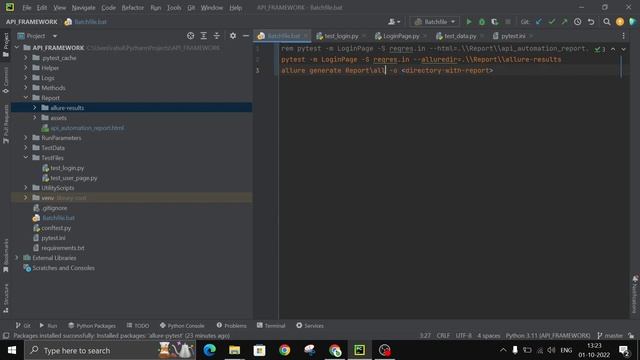Viewport: 640px width, 360px height.
Task: Expand the allure-results folder
Action: tap(35, 108)
